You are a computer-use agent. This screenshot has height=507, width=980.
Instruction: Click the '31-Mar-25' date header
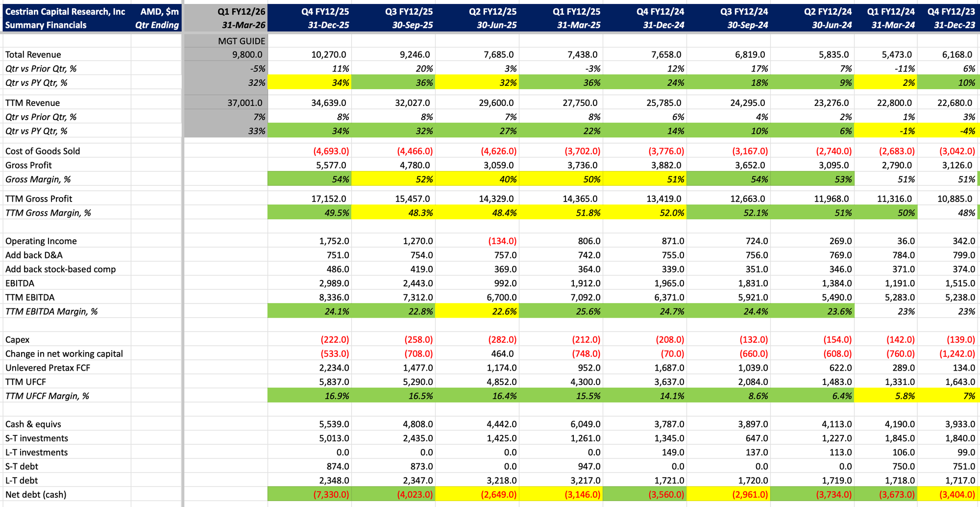(579, 25)
